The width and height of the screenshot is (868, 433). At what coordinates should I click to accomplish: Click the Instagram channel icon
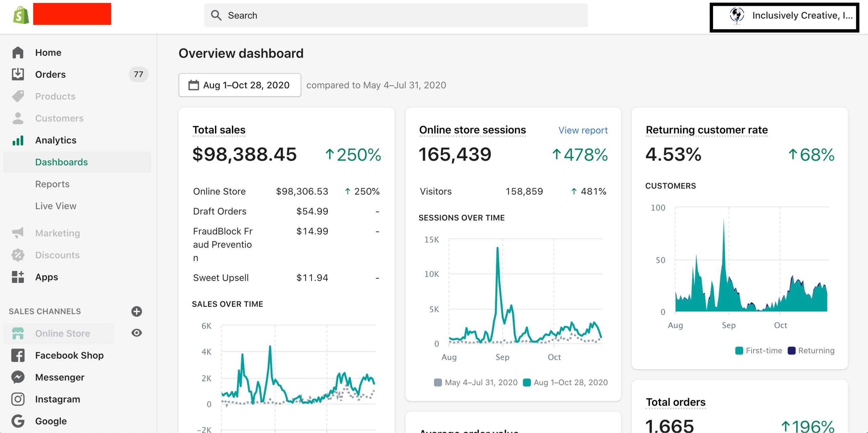click(x=18, y=399)
